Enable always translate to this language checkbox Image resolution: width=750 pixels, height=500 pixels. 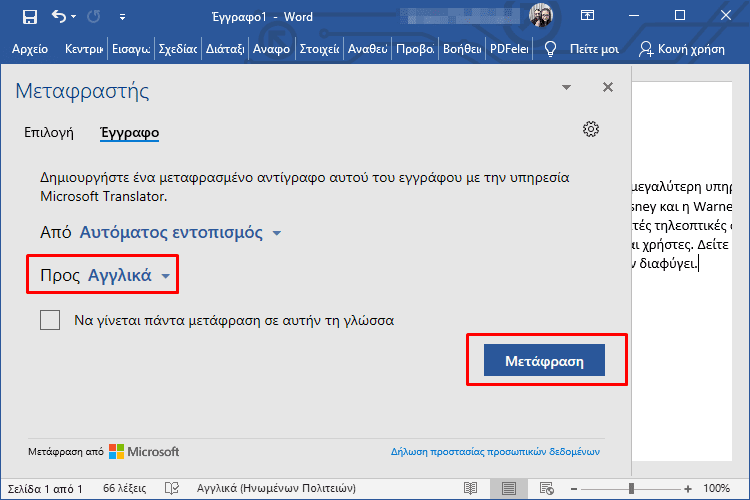50,320
